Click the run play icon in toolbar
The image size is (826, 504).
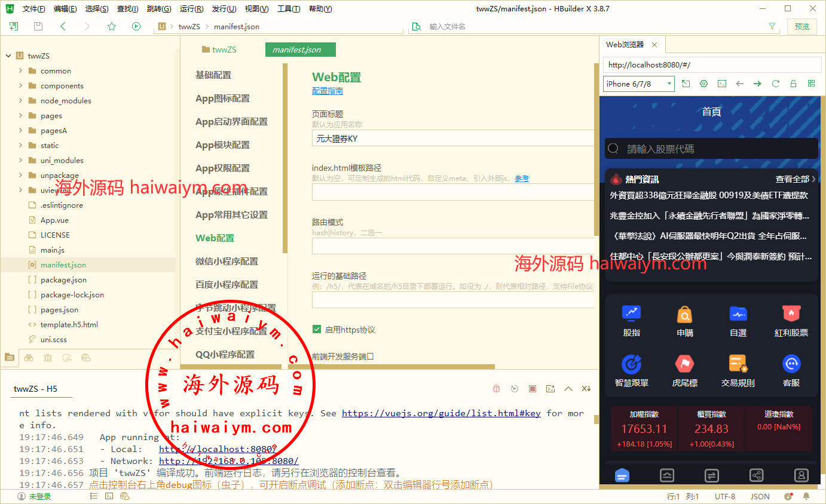pyautogui.click(x=136, y=26)
